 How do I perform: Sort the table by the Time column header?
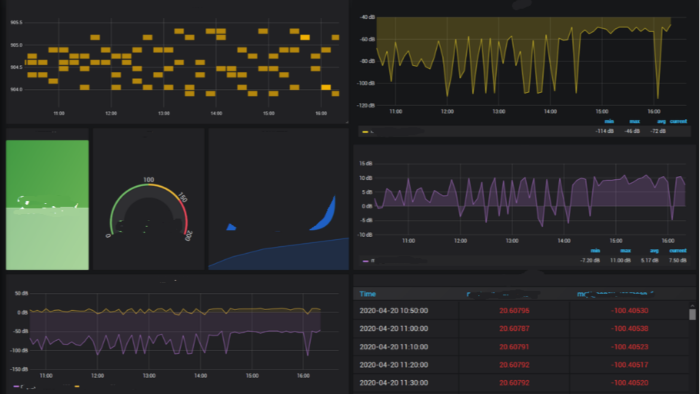pyautogui.click(x=367, y=294)
